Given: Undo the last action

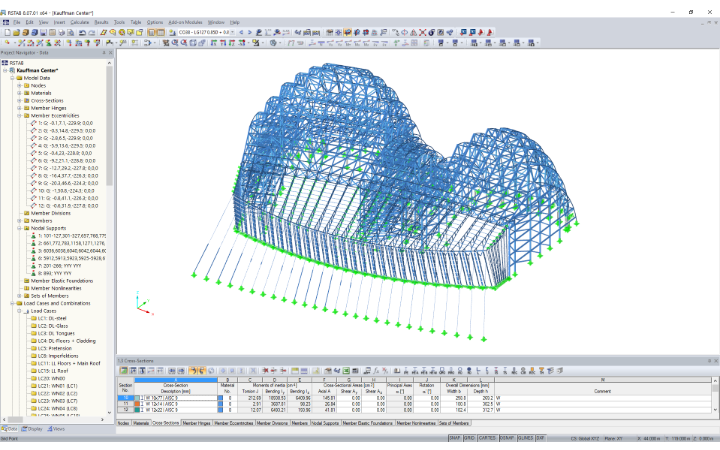Looking at the screenshot, I should [x=82, y=33].
